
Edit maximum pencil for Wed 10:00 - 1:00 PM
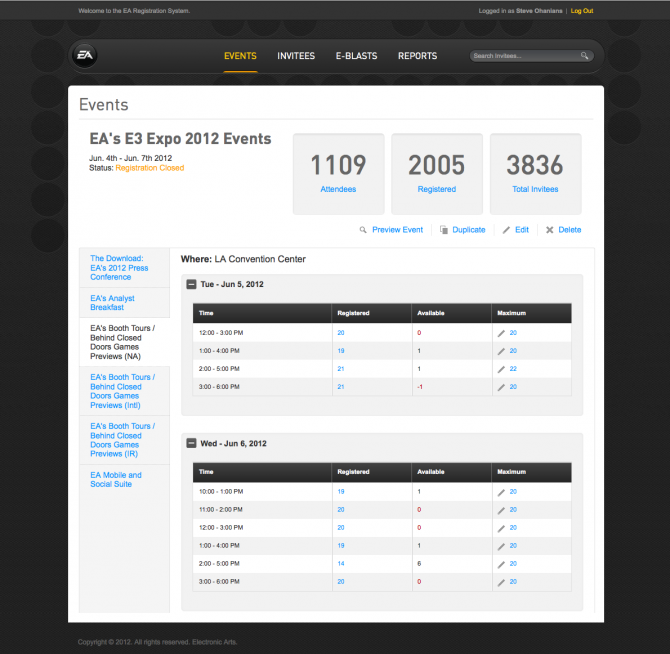pyautogui.click(x=501, y=492)
